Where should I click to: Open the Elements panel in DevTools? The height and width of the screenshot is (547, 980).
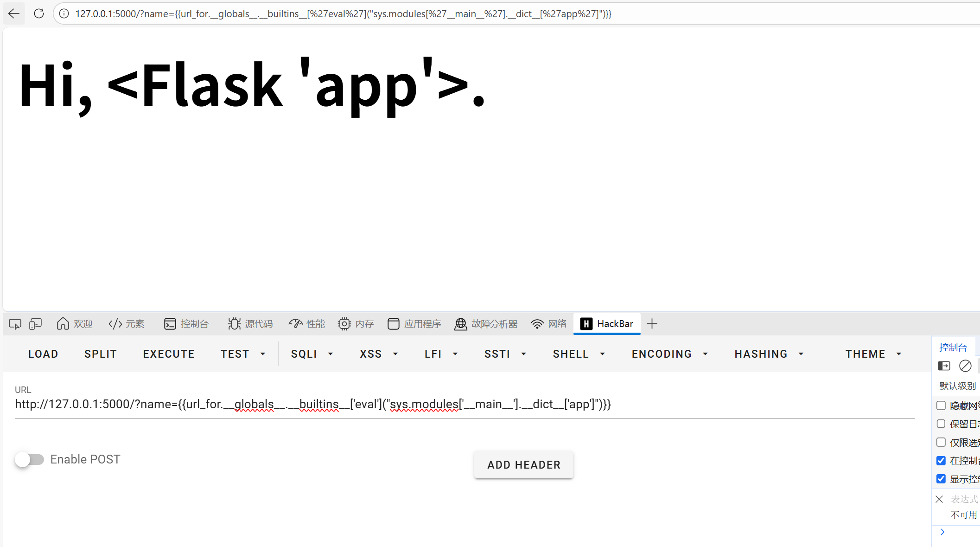pyautogui.click(x=126, y=323)
